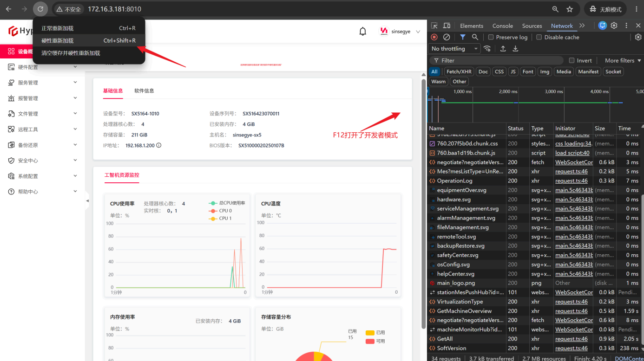The height and width of the screenshot is (361, 644).
Task: Select the DevTools inspect element picker icon
Action: (434, 26)
